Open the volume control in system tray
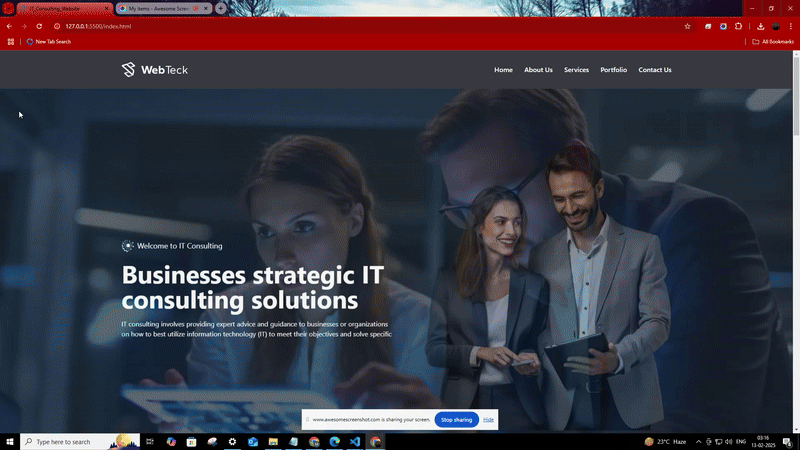This screenshot has width=800, height=450. [x=729, y=442]
